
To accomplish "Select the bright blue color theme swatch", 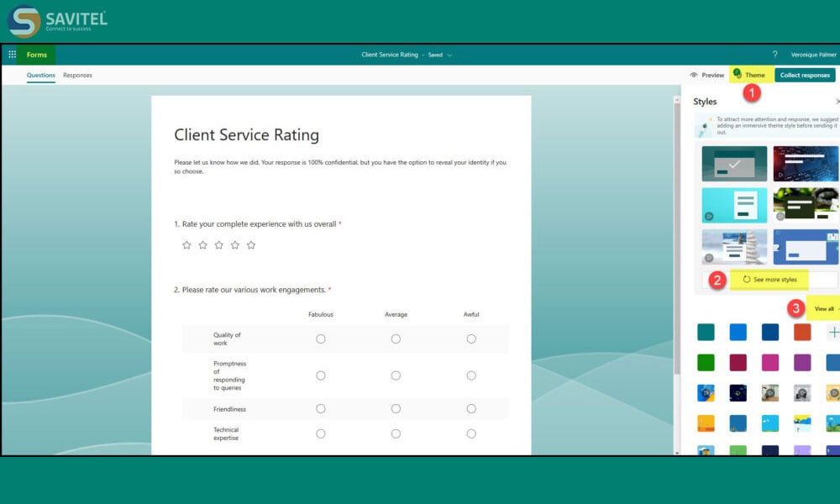I will point(738,332).
